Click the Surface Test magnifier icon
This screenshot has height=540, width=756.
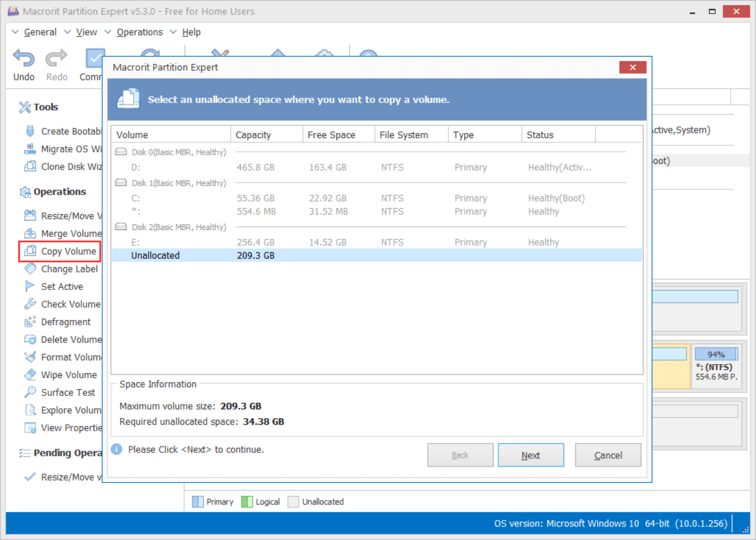pyautogui.click(x=31, y=392)
